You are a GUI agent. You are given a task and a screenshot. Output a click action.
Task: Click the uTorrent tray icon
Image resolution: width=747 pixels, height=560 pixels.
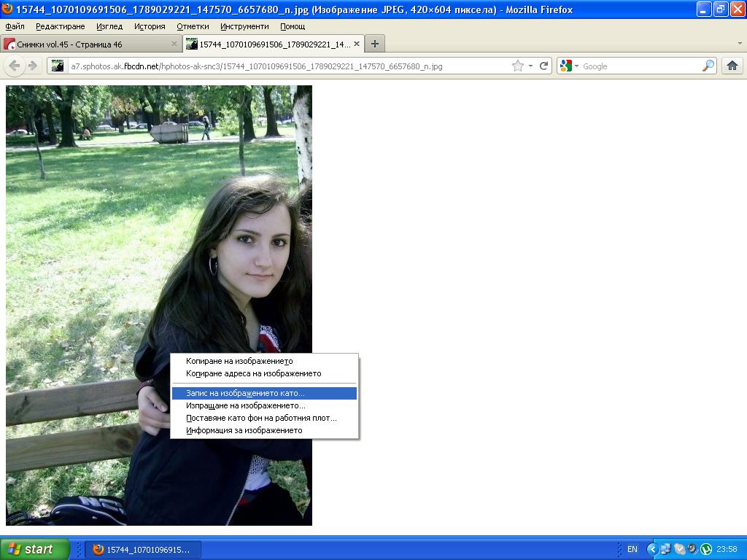(x=706, y=550)
